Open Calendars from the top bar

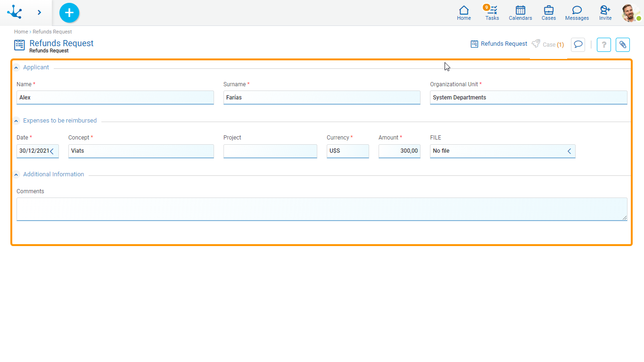coord(520,13)
